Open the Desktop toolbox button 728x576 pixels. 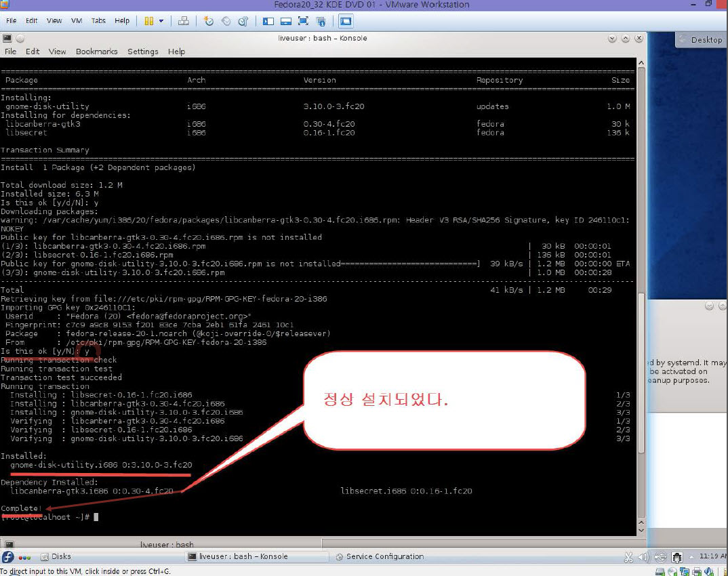click(x=701, y=40)
